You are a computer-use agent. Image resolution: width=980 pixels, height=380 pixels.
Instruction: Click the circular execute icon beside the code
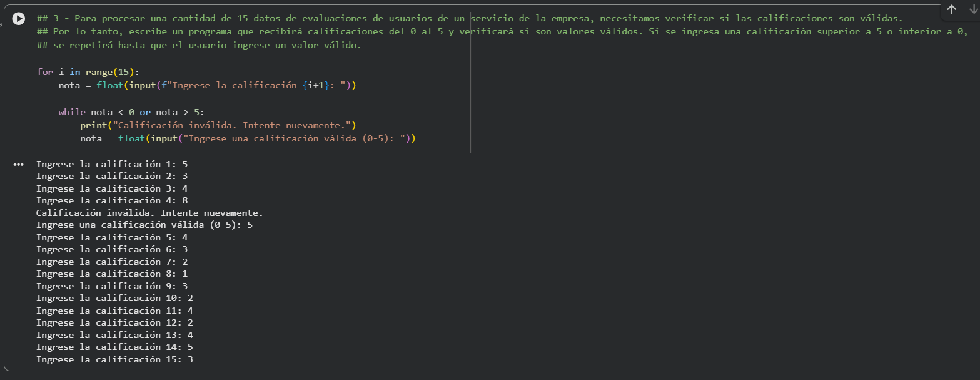point(18,18)
